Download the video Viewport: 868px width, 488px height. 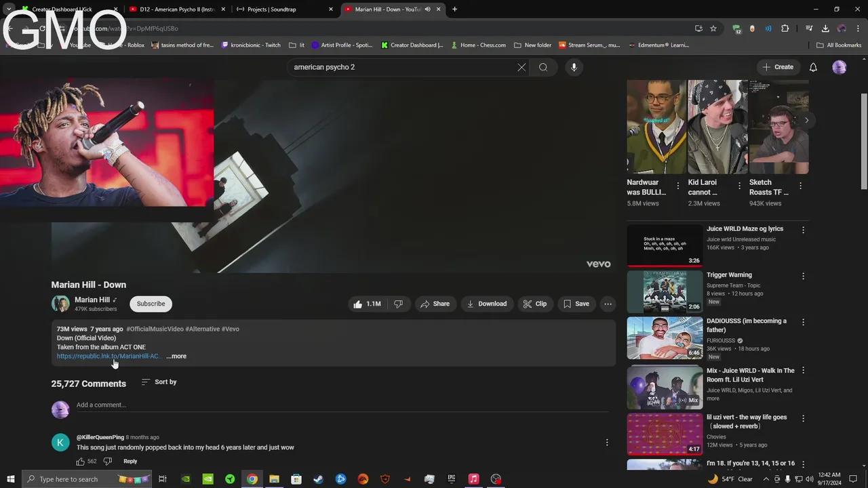tap(486, 304)
